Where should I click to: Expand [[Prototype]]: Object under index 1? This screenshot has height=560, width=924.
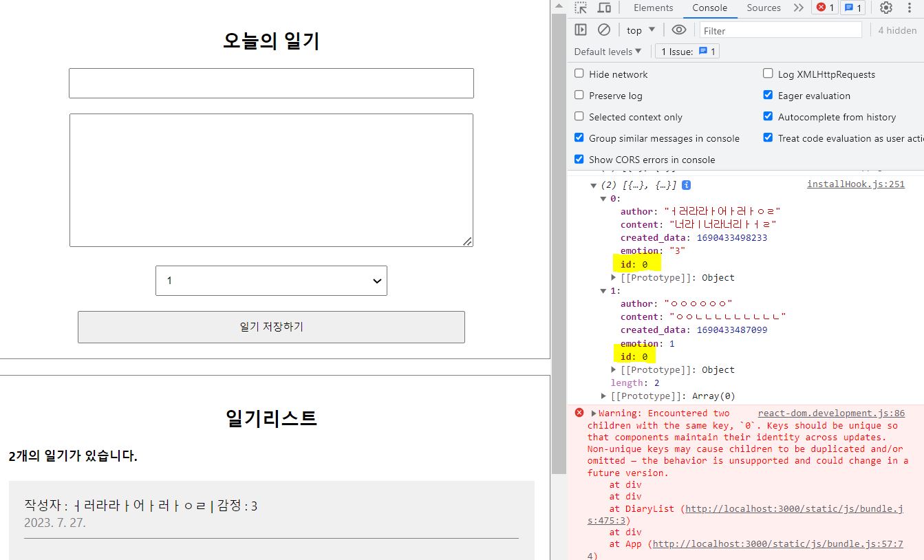click(614, 369)
